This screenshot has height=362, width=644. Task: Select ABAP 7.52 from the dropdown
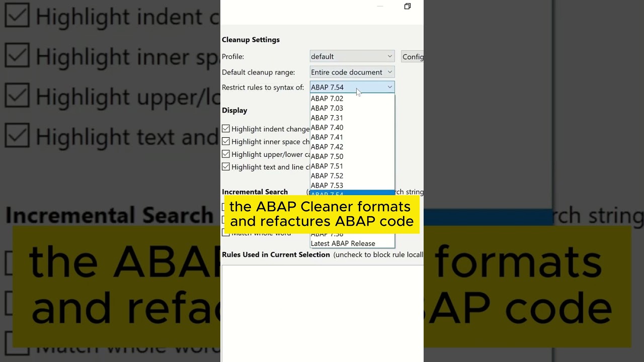(x=327, y=176)
